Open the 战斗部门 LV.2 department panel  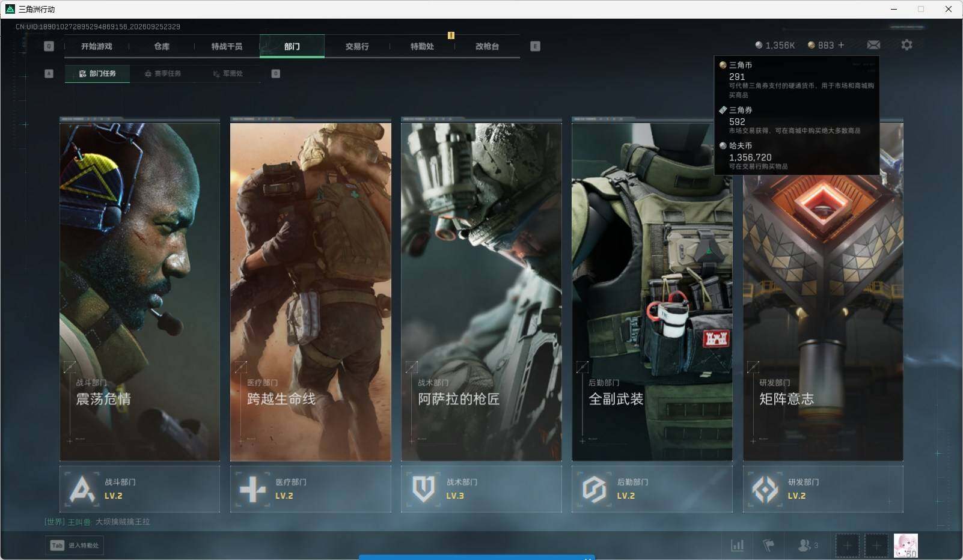[x=139, y=489]
